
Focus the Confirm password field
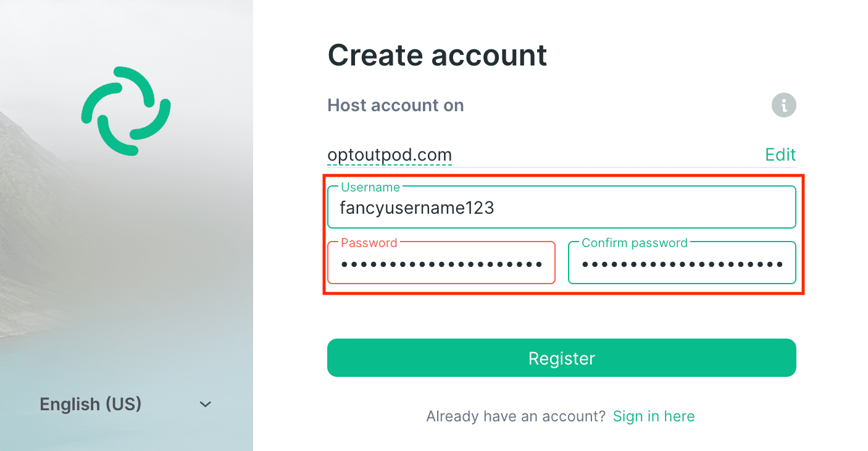[x=682, y=263]
